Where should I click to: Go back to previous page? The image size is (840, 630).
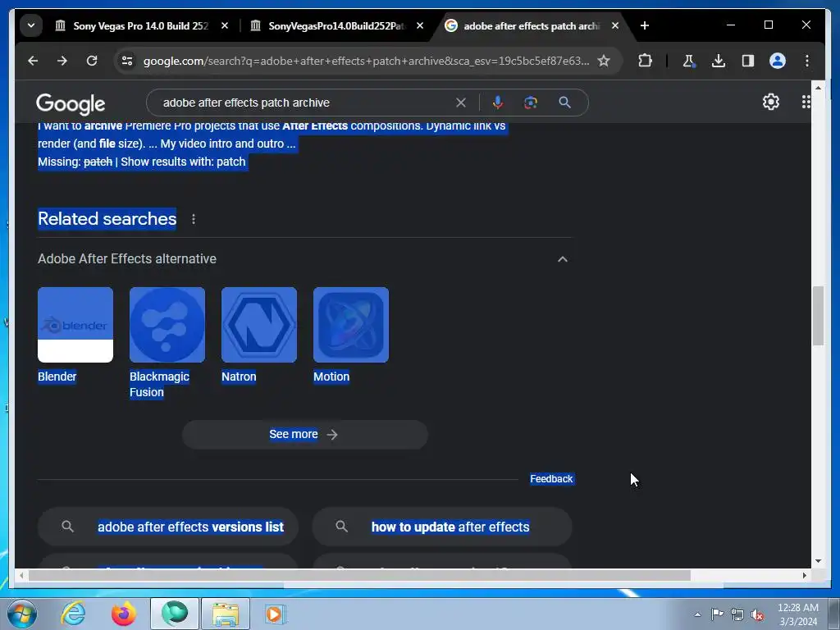[33, 61]
